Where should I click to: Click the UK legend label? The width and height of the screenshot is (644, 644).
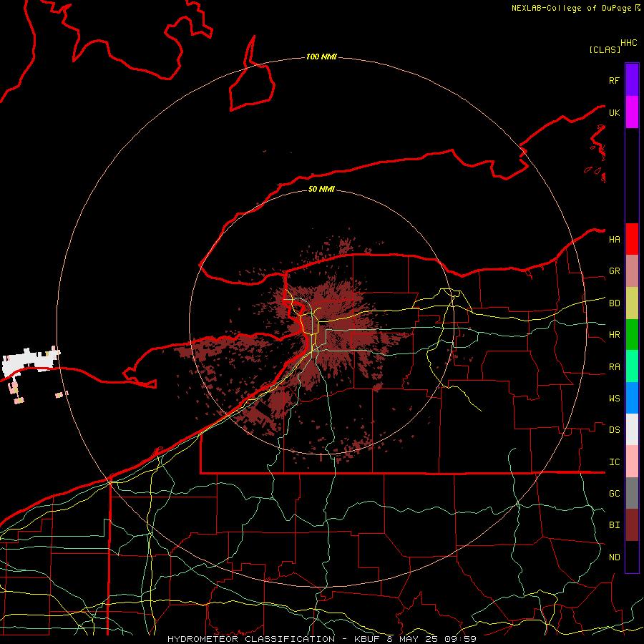(x=614, y=113)
